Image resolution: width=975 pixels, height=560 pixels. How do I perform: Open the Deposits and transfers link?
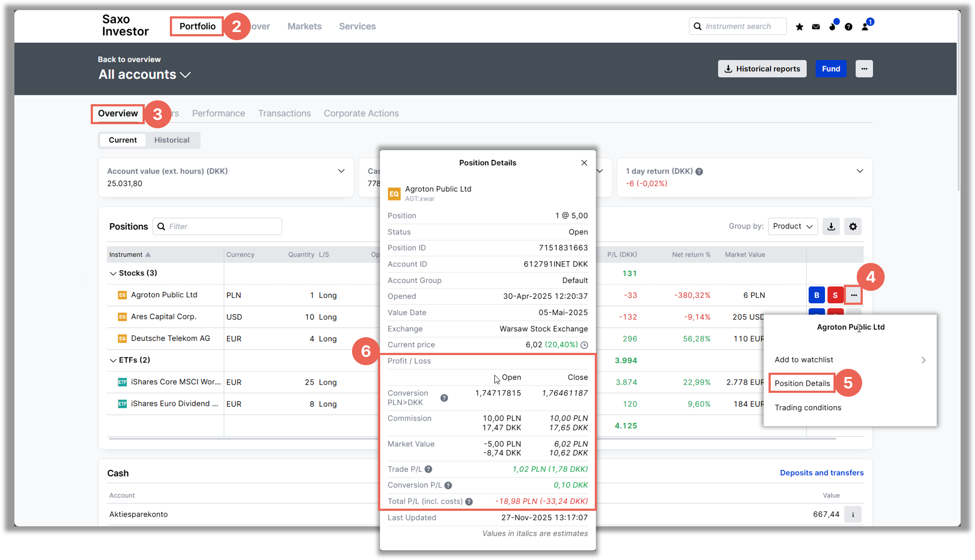(821, 473)
